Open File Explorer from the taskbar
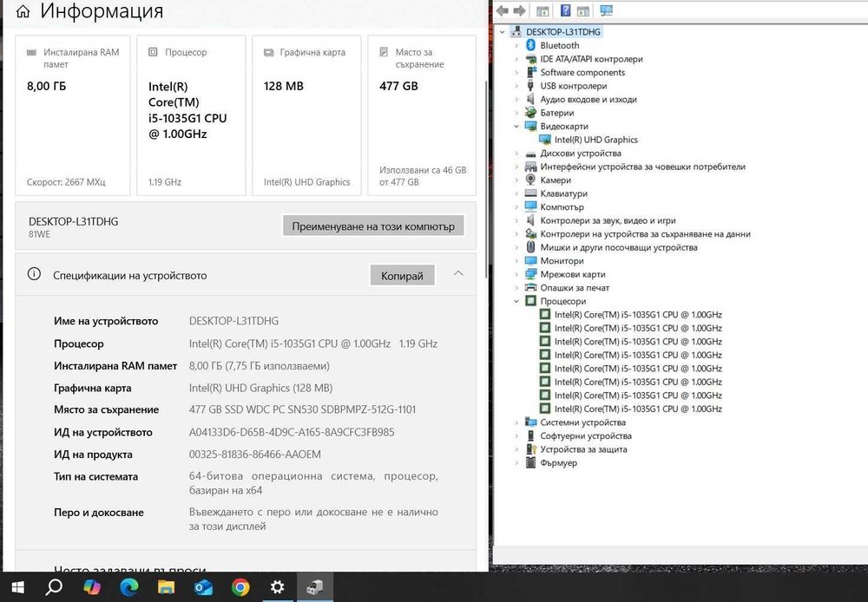This screenshot has height=602, width=868. pyautogui.click(x=166, y=587)
